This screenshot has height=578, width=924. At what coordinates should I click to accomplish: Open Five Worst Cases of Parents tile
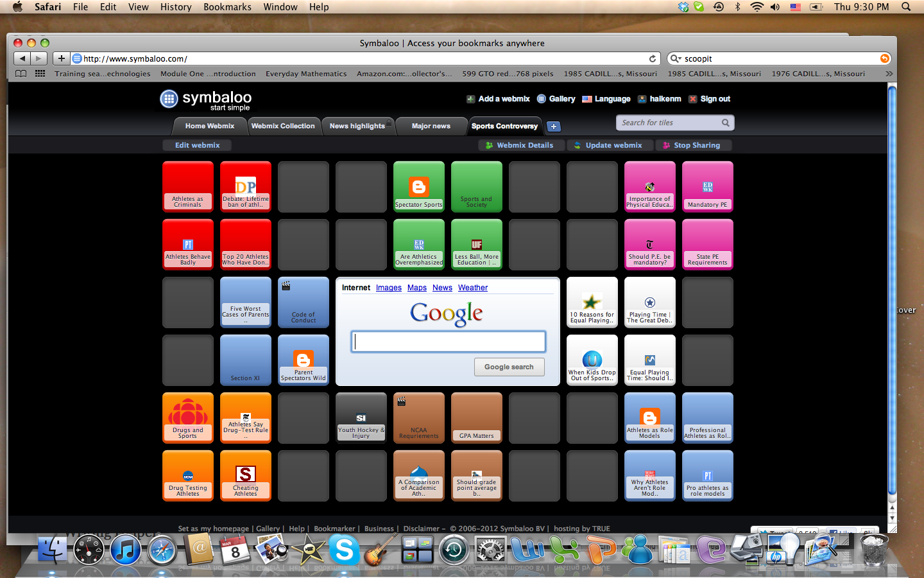(246, 302)
